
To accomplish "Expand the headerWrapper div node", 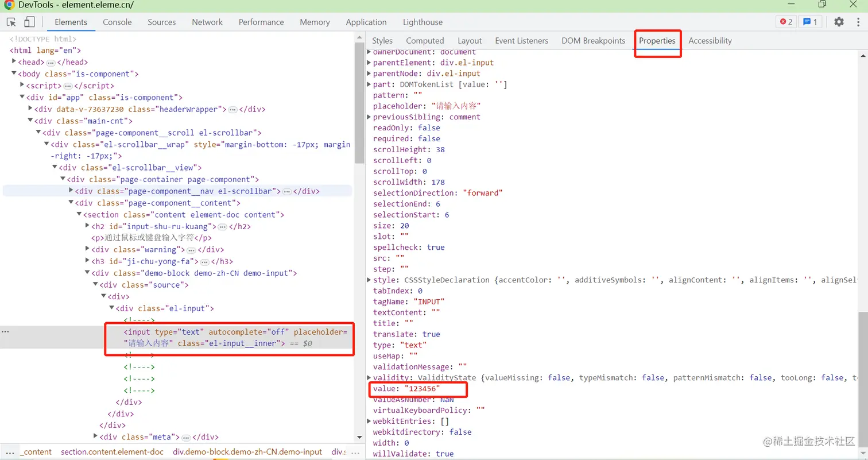I will coord(30,109).
